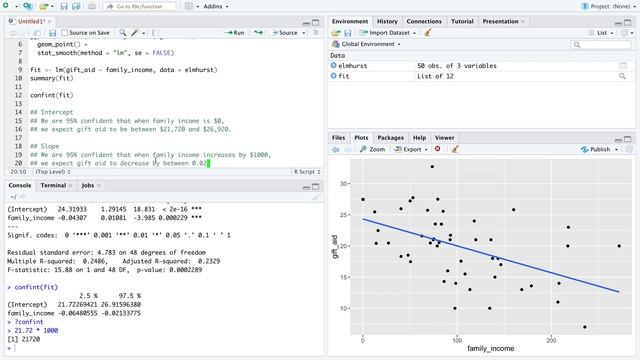This screenshot has width=640, height=360.
Task: Click the Open File folder icon
Action: click(x=44, y=6)
